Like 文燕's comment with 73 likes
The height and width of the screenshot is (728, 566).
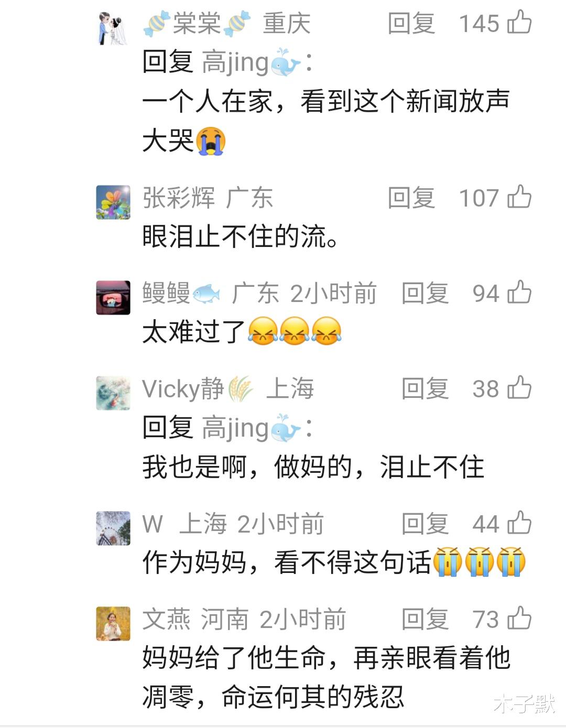(x=519, y=618)
